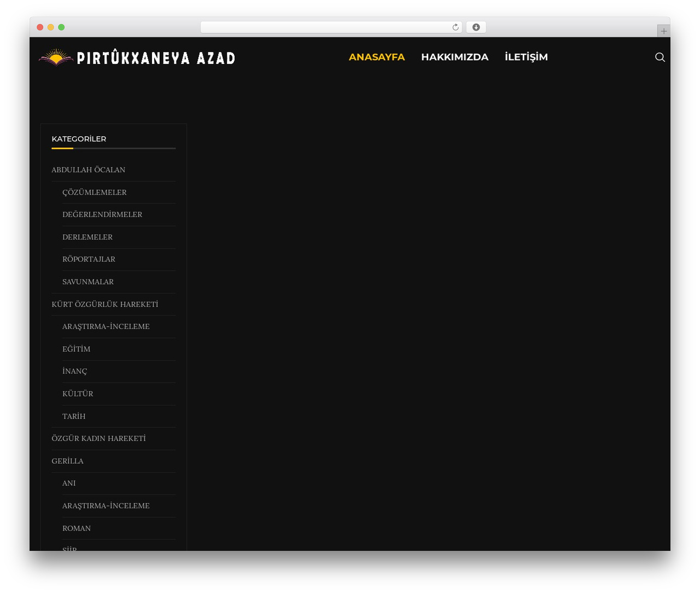Open the HAKKIMIZDA page
This screenshot has width=700, height=593.
454,57
